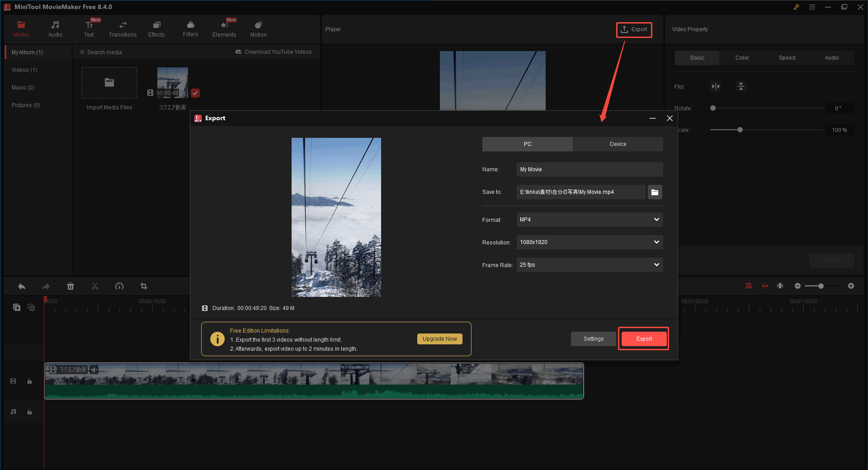Toggle horizontal flip in Video Property

(x=715, y=86)
